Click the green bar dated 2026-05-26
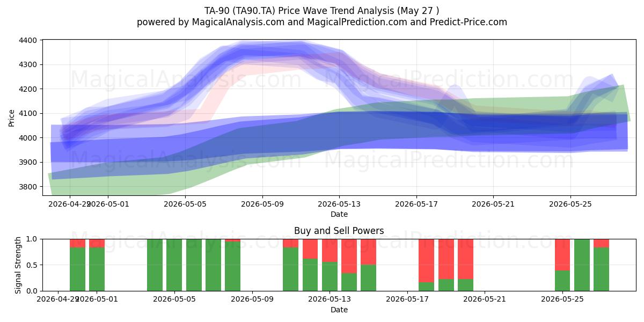644x322 pixels. click(582, 265)
